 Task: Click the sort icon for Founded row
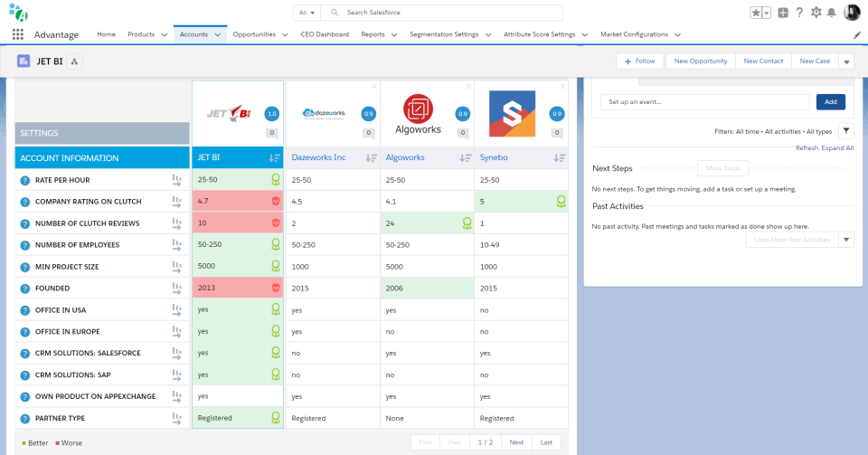[177, 289]
